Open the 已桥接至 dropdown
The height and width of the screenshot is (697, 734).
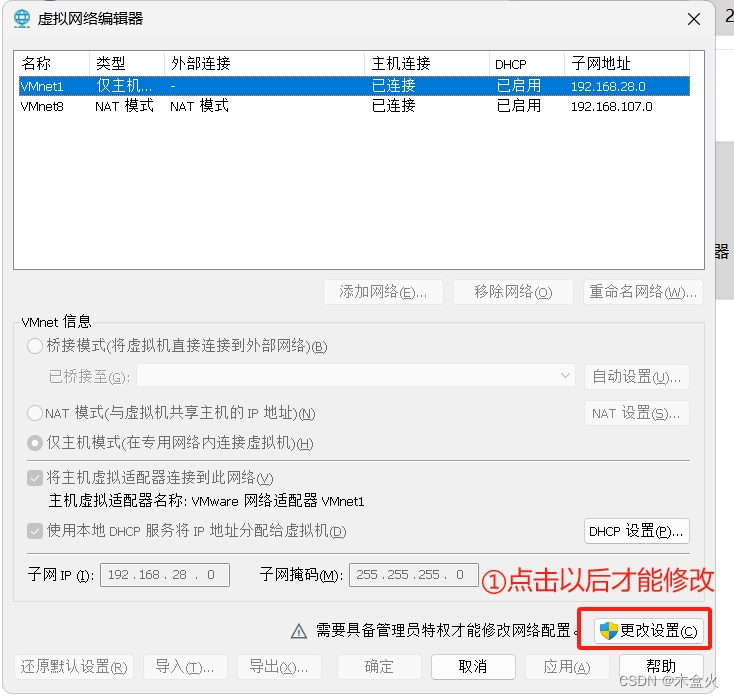coord(356,376)
